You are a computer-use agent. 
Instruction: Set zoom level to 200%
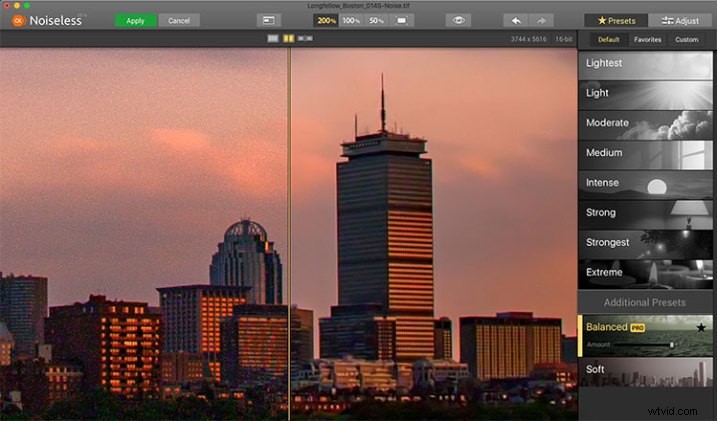tap(326, 21)
